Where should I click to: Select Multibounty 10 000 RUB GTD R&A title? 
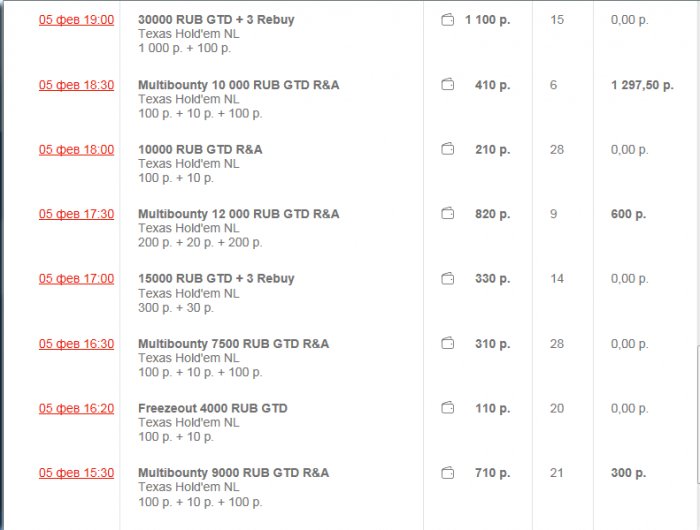click(x=238, y=85)
